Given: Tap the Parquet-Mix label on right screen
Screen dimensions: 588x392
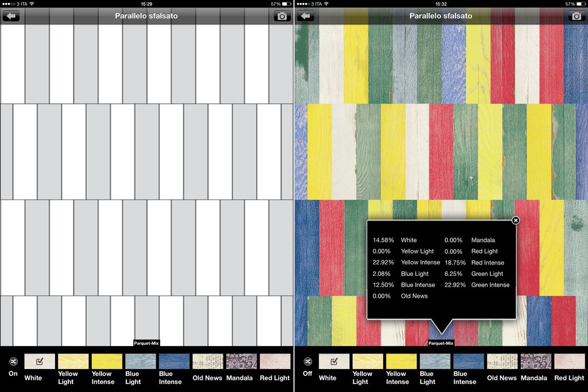Looking at the screenshot, I should point(441,343).
